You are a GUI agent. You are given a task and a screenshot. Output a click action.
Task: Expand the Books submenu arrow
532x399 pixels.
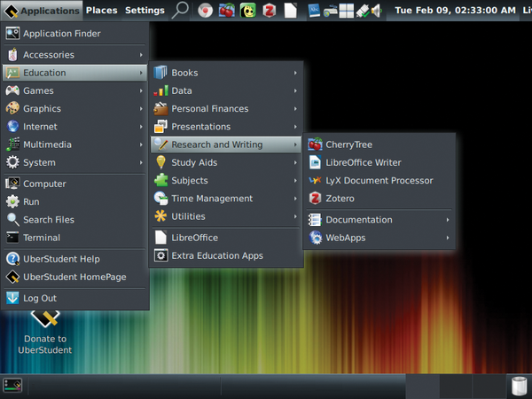pos(295,73)
